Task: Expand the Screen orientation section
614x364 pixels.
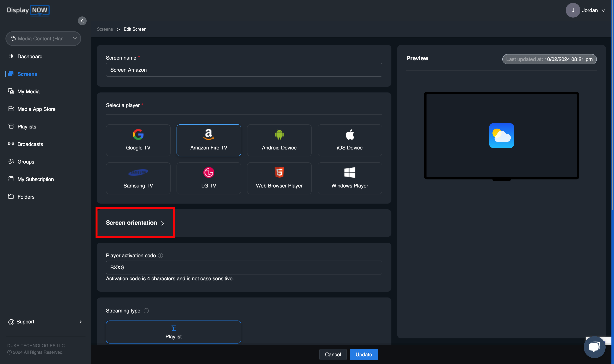Action: pyautogui.click(x=135, y=223)
